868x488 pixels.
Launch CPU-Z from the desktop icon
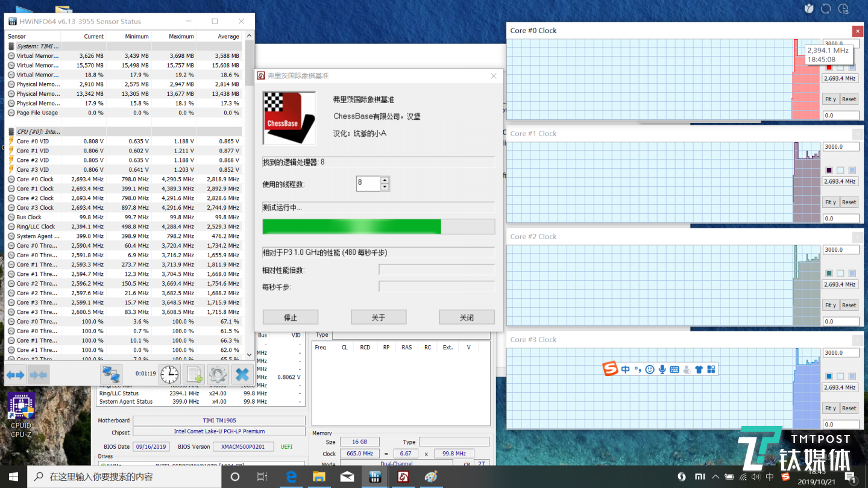tap(20, 405)
